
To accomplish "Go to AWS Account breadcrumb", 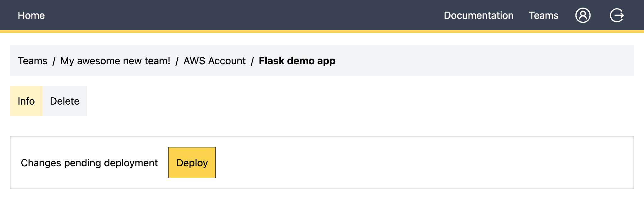I will [x=214, y=60].
